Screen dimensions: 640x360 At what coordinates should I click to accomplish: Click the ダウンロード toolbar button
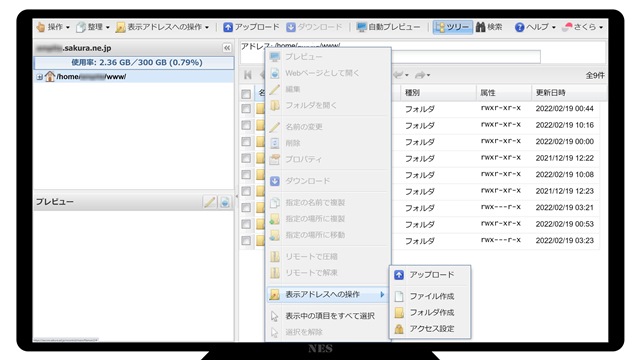(314, 27)
